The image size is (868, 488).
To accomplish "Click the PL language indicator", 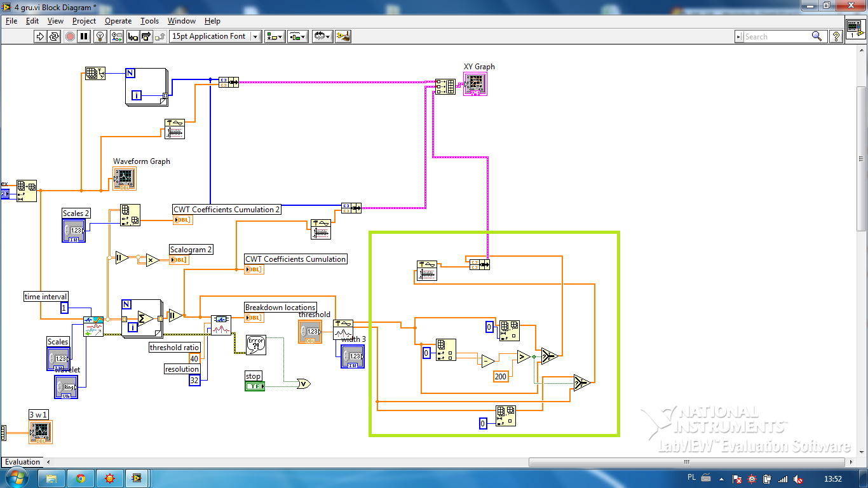I will (692, 478).
